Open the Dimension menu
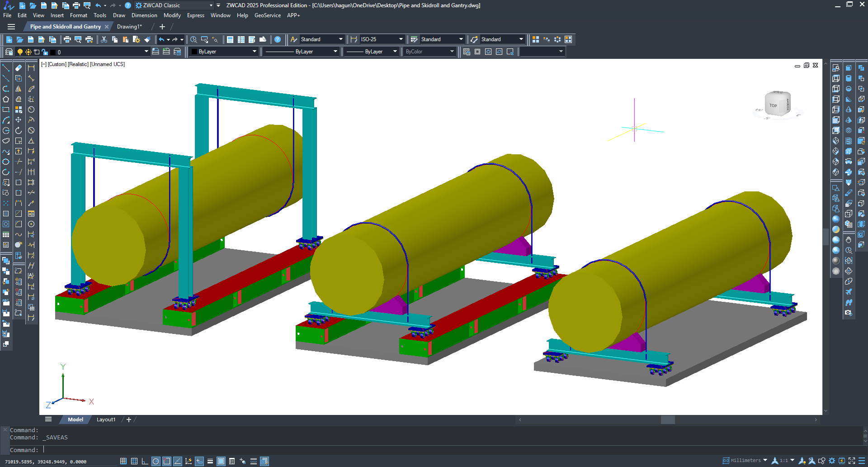This screenshot has height=467, width=868. [x=144, y=15]
